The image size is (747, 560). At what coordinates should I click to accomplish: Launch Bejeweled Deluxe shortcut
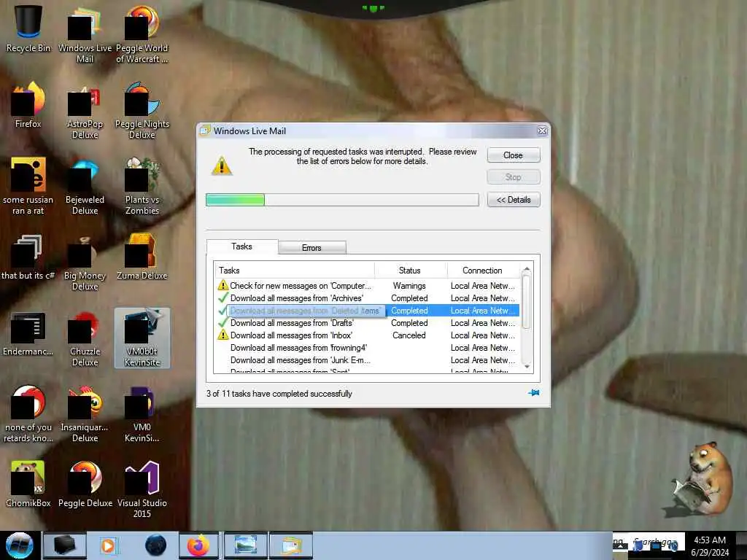85,186
